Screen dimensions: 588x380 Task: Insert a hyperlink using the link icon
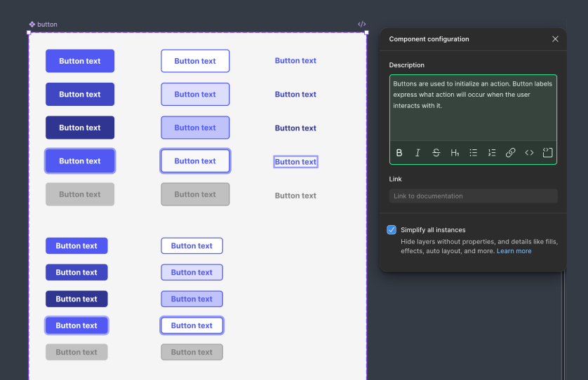510,153
